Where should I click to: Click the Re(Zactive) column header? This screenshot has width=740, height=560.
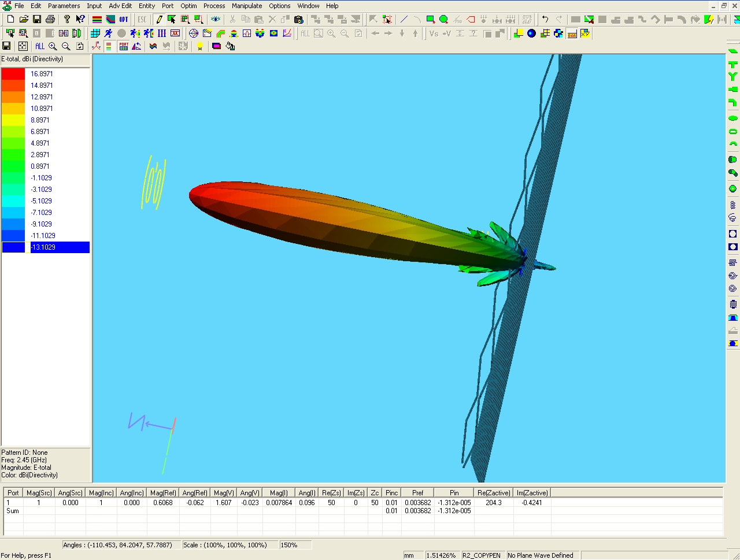click(494, 493)
